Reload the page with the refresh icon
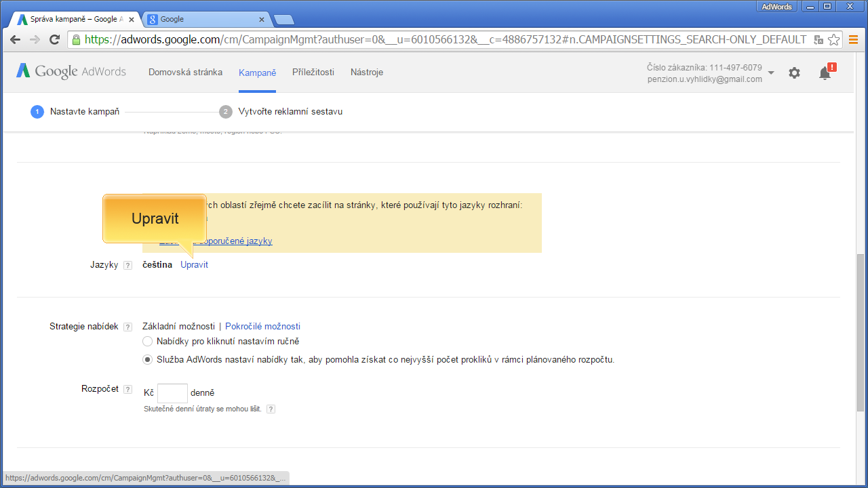Screen dimensions: 868x488 (55, 39)
